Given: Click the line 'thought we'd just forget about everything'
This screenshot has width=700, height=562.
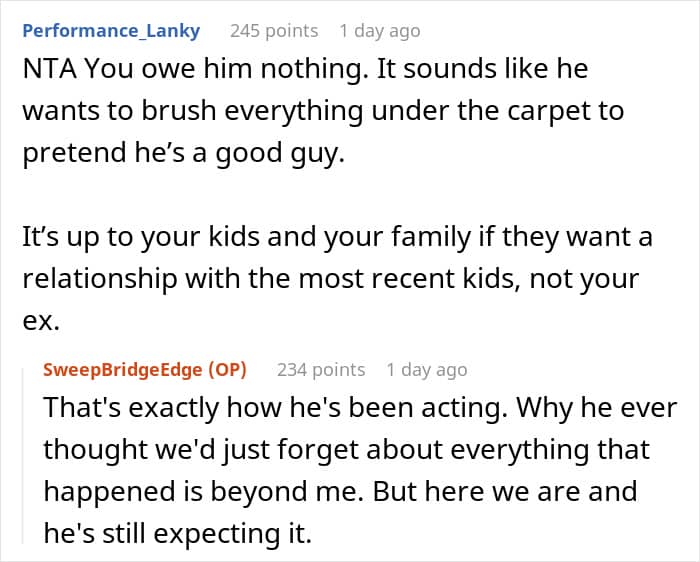Looking at the screenshot, I should 319,450.
